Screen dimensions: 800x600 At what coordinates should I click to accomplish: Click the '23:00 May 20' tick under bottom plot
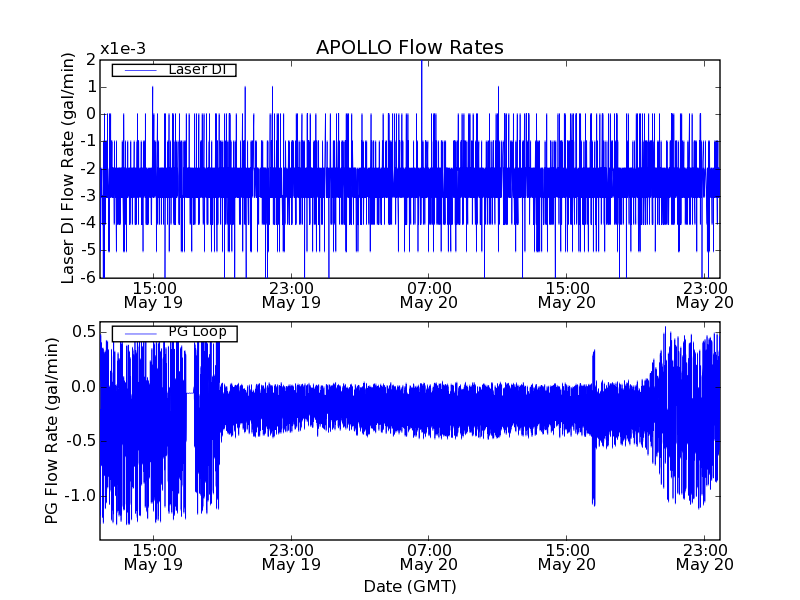click(x=704, y=556)
